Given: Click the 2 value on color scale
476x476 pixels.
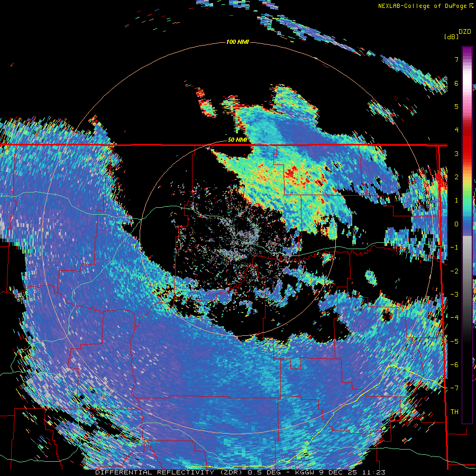Looking at the screenshot, I should click(x=456, y=177).
